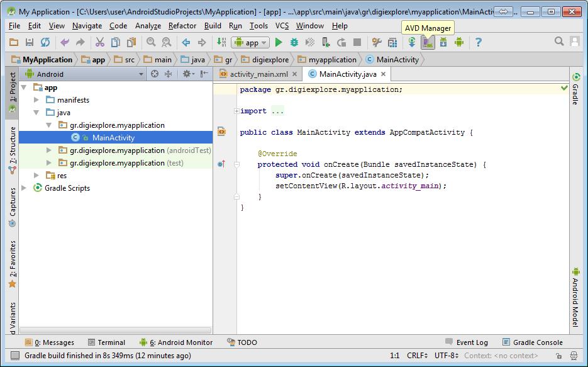
Task: Click Attach debugger to Android process icon
Action: click(x=326, y=42)
